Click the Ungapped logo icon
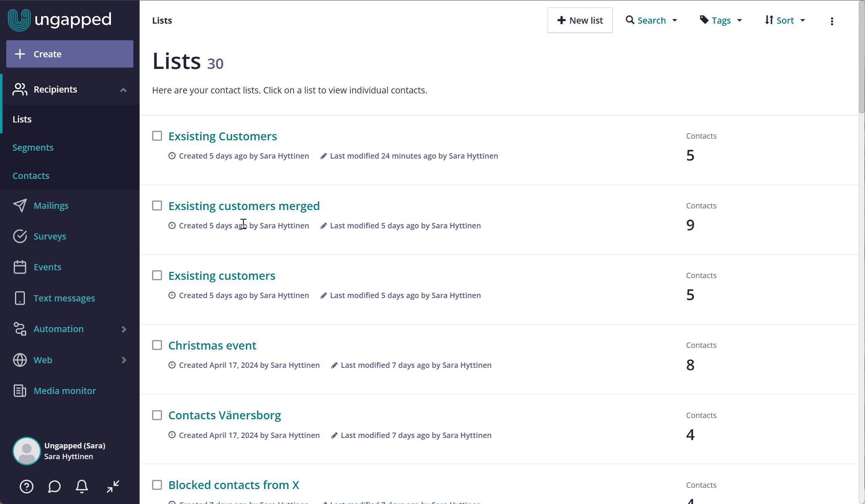Image resolution: width=865 pixels, height=504 pixels. point(19,20)
